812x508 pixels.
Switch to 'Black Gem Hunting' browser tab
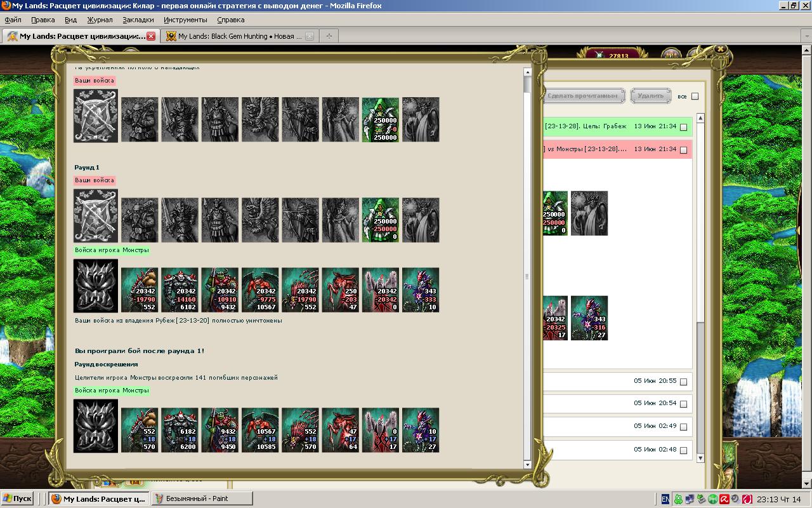pos(240,36)
